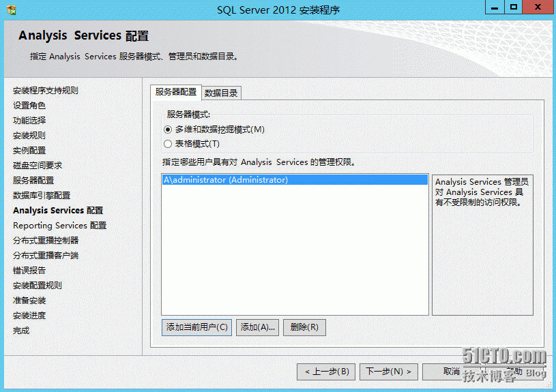The width and height of the screenshot is (556, 392).
Task: Click Reporting Services 配置 sidebar step
Action: click(59, 226)
